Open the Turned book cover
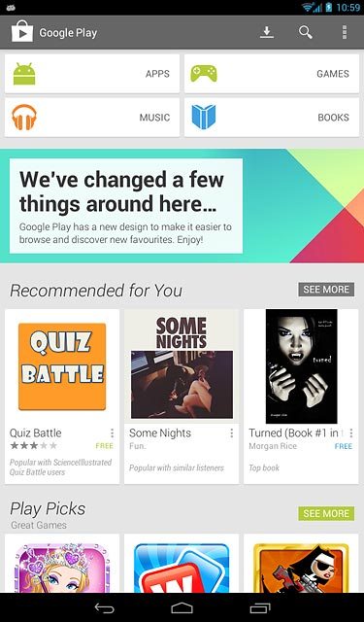This screenshot has width=364, height=622. (302, 366)
